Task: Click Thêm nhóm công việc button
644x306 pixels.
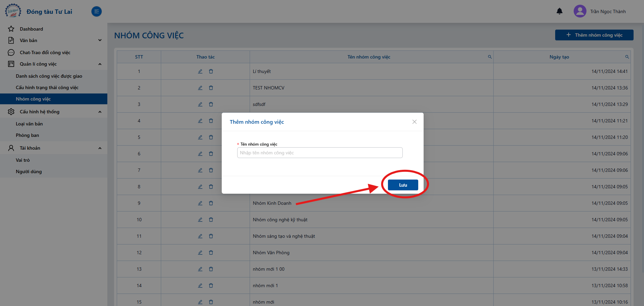Action: [x=594, y=35]
